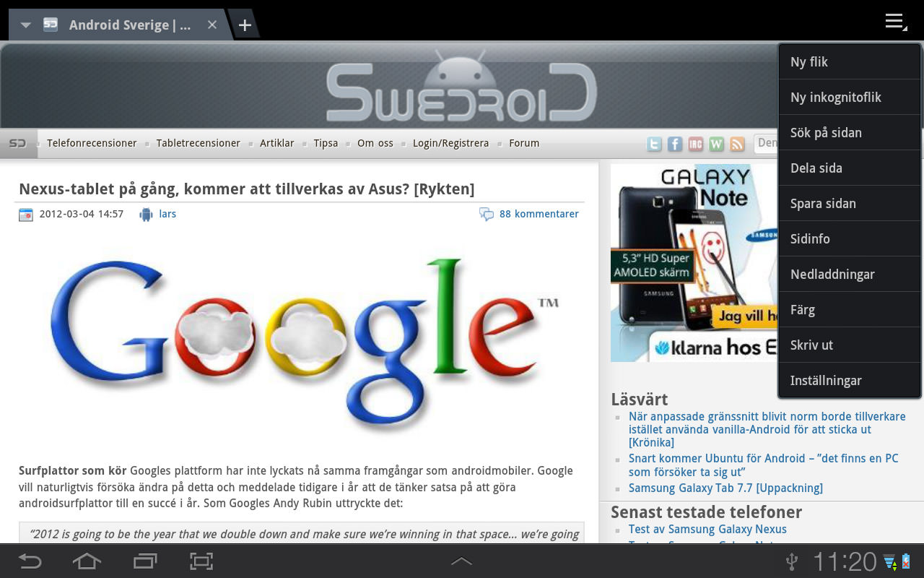The height and width of the screenshot is (578, 924).
Task: Select the Android Sverige tab
Action: click(x=119, y=25)
